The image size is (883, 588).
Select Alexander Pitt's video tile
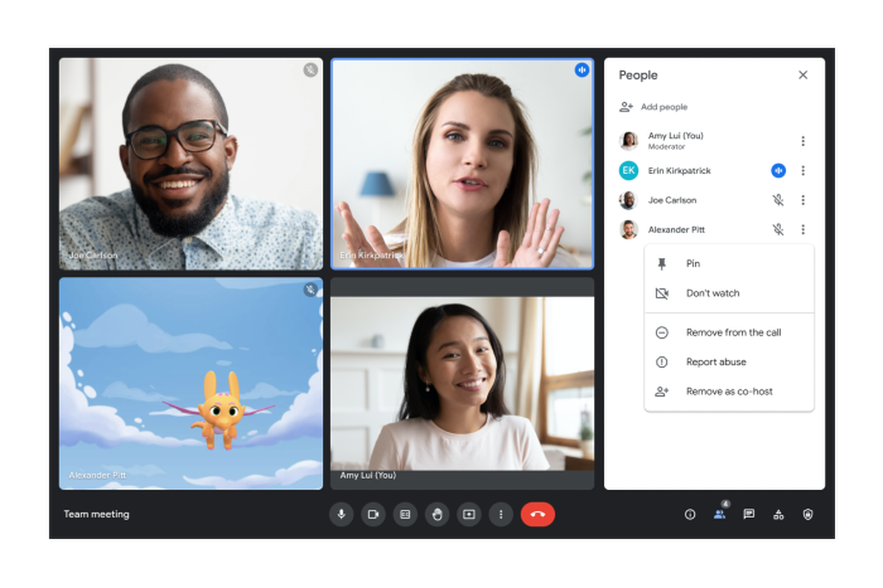[x=191, y=383]
